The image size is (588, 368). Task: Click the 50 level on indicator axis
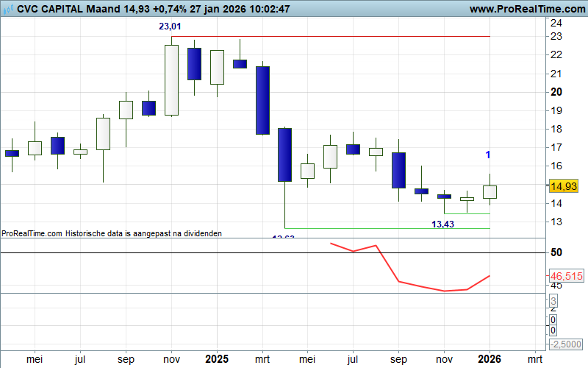[557, 252]
